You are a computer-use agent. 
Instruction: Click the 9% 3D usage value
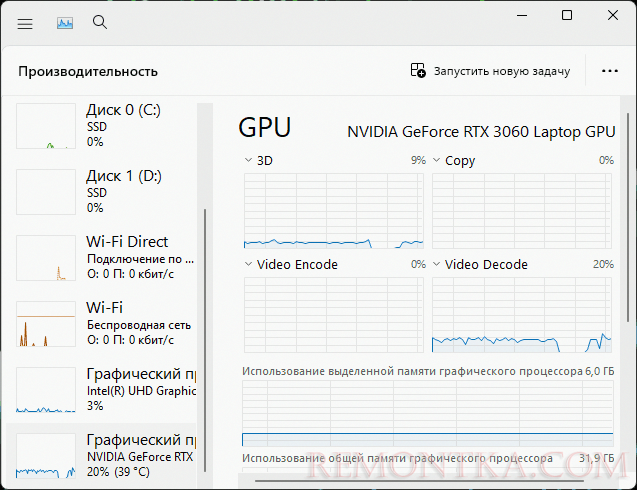pyautogui.click(x=418, y=160)
